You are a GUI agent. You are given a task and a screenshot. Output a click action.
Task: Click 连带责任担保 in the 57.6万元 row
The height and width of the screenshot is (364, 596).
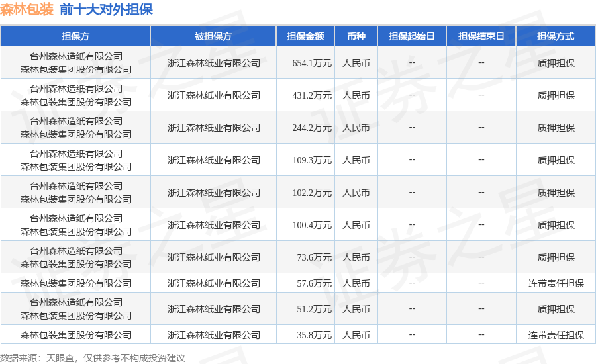(x=556, y=283)
